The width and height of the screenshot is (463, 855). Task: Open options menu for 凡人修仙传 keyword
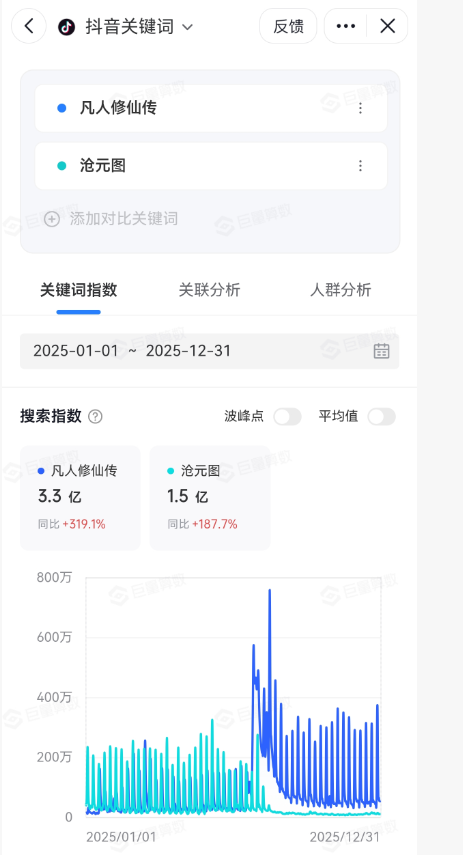(360, 108)
